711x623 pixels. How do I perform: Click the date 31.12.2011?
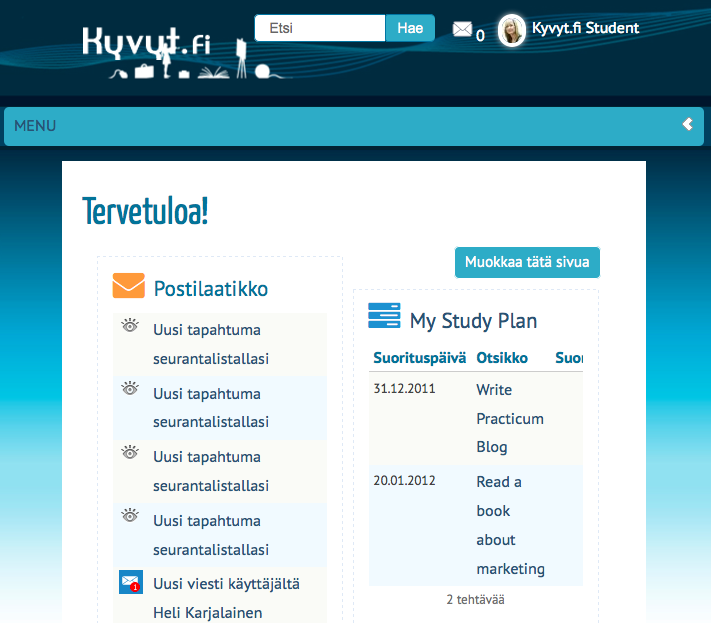(x=404, y=389)
